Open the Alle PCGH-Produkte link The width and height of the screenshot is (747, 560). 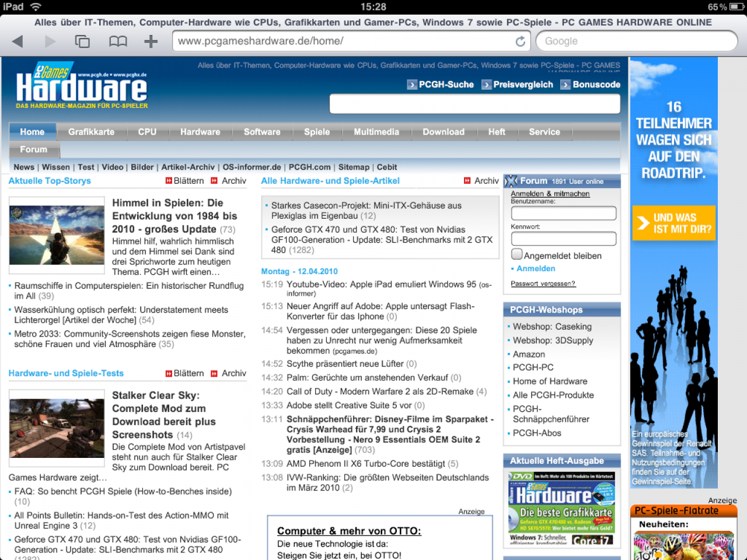[553, 395]
